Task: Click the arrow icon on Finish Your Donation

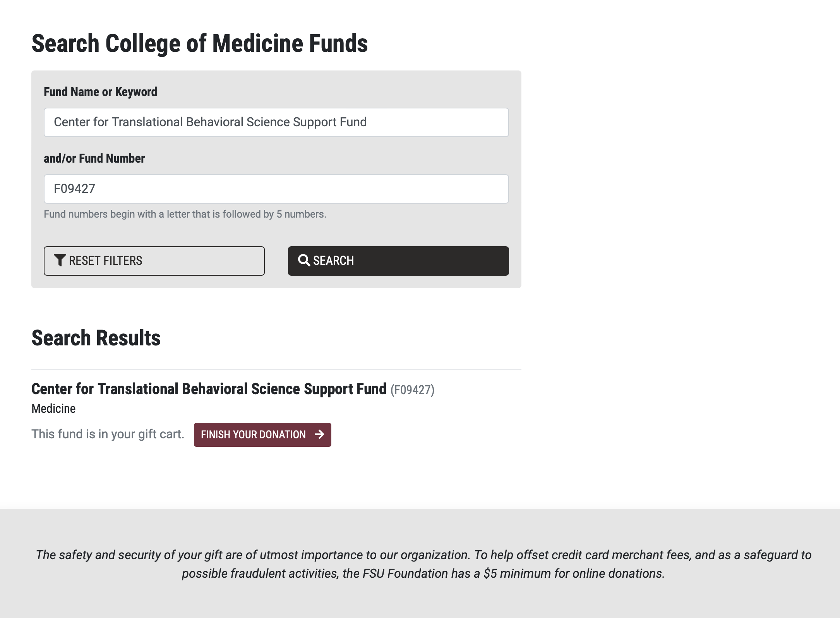Action: point(320,434)
